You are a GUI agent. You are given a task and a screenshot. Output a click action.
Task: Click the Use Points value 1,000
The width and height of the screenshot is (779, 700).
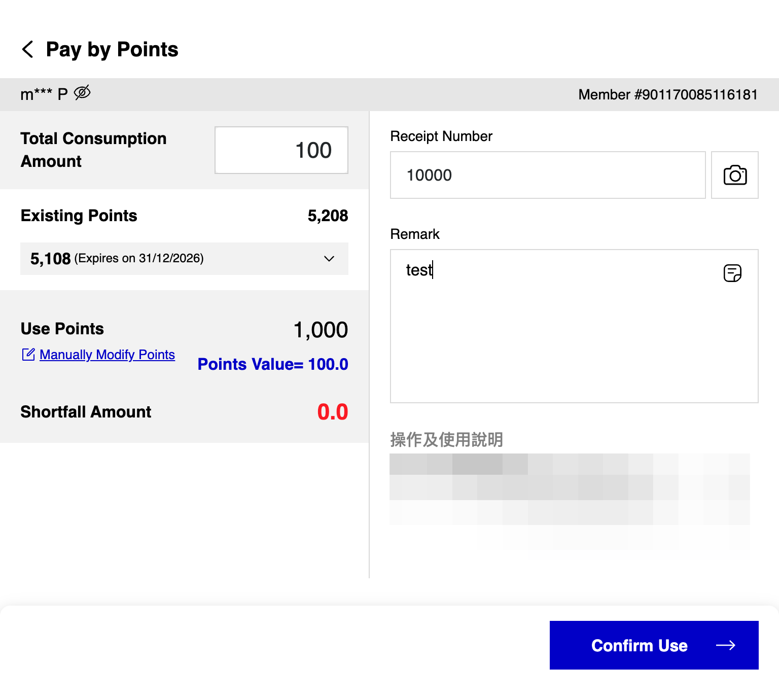[321, 330]
